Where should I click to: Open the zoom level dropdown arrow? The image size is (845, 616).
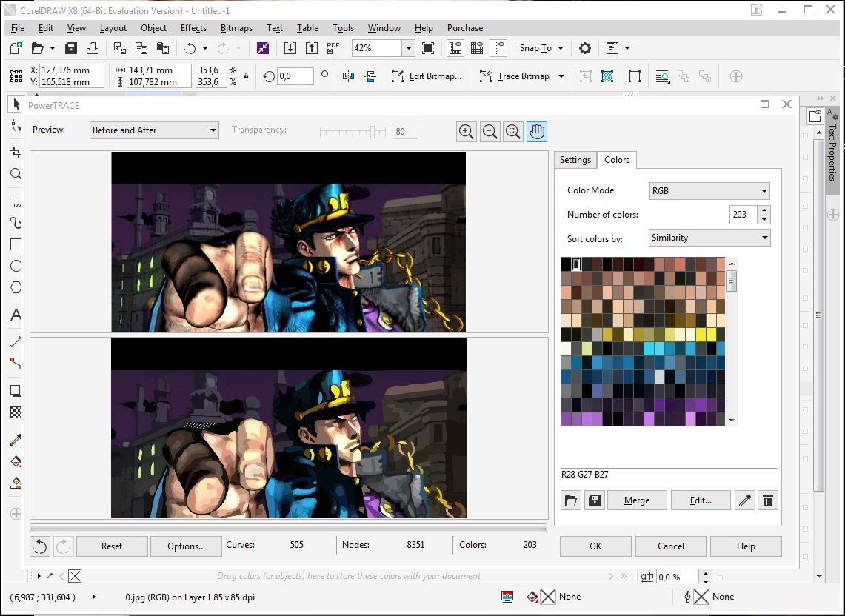(409, 48)
